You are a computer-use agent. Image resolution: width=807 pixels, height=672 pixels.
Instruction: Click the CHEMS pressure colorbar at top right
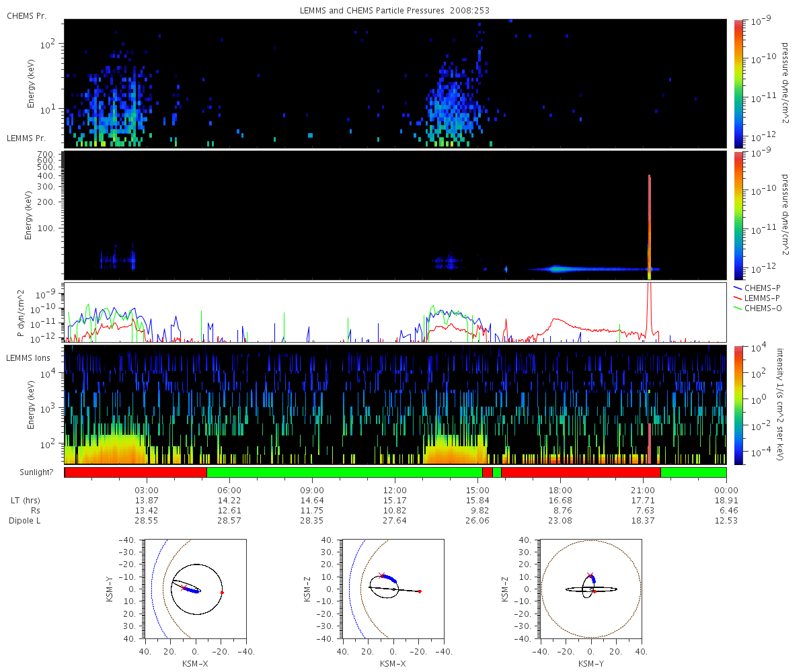738,83
